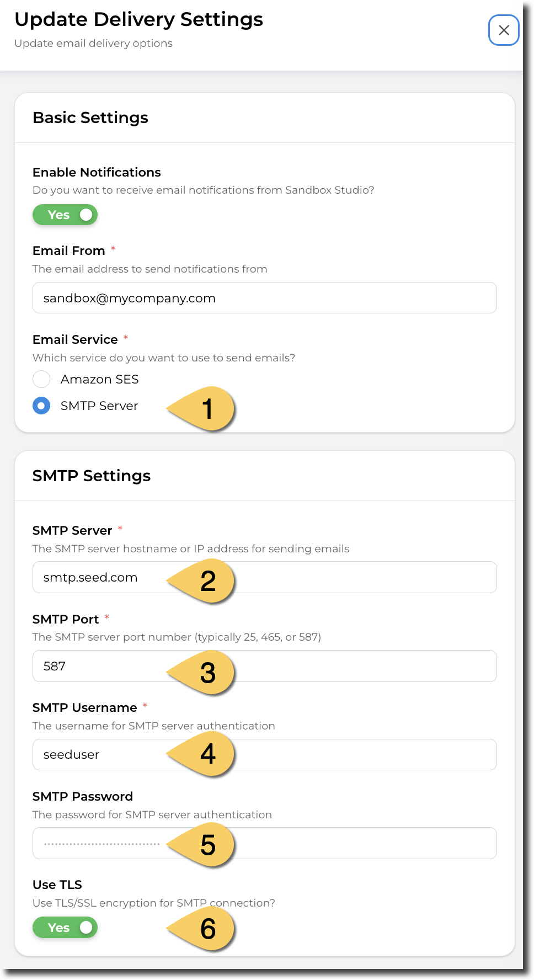
Task: Click the Amazon SES label text
Action: tap(100, 379)
